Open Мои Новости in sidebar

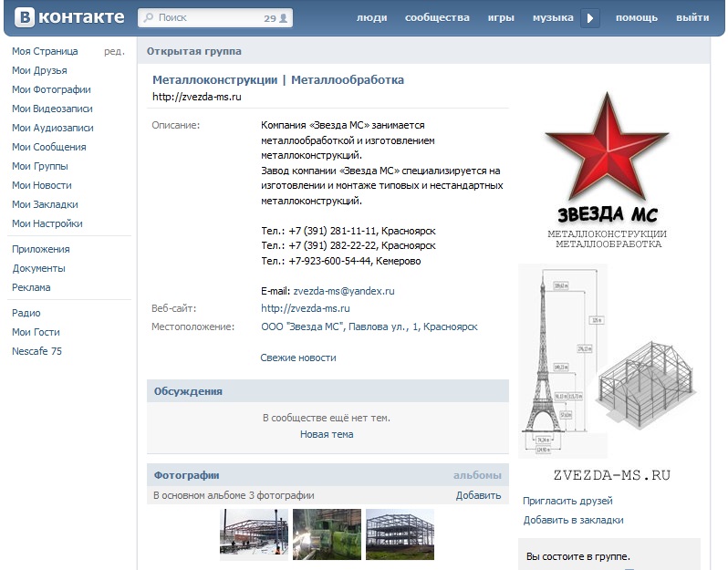pos(42,185)
